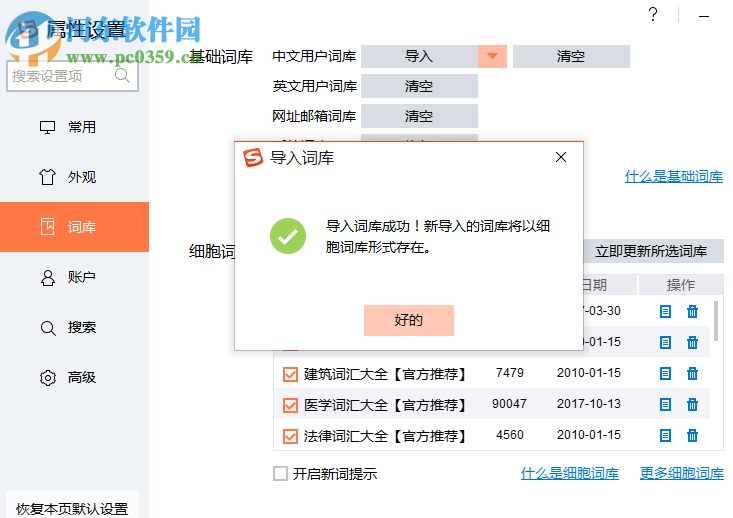This screenshot has width=733, height=518.
Task: Delete icon for 03-30 row
Action: [x=692, y=311]
